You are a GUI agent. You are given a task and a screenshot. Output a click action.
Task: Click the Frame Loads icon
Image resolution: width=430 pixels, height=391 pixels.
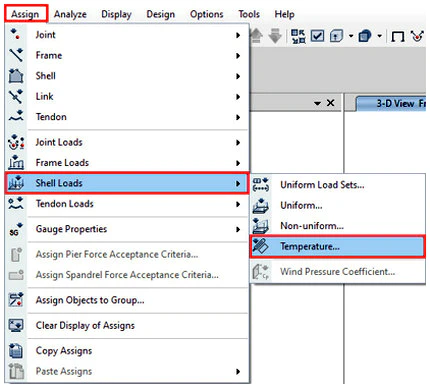[16, 163]
